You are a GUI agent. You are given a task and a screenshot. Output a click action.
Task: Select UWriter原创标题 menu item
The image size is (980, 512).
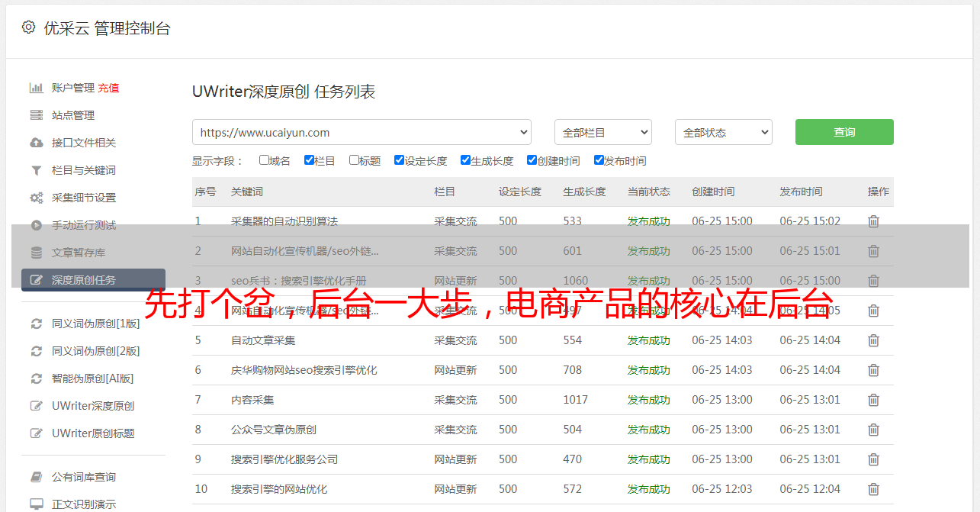tap(93, 433)
